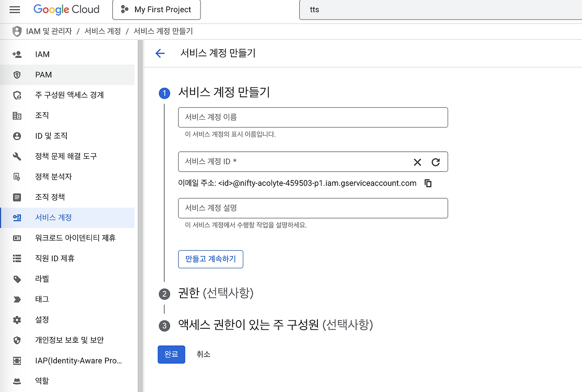Viewport: 582px width, 392px height.
Task: Open 주 구성원 액세스 경계 menu item
Action: pos(67,95)
